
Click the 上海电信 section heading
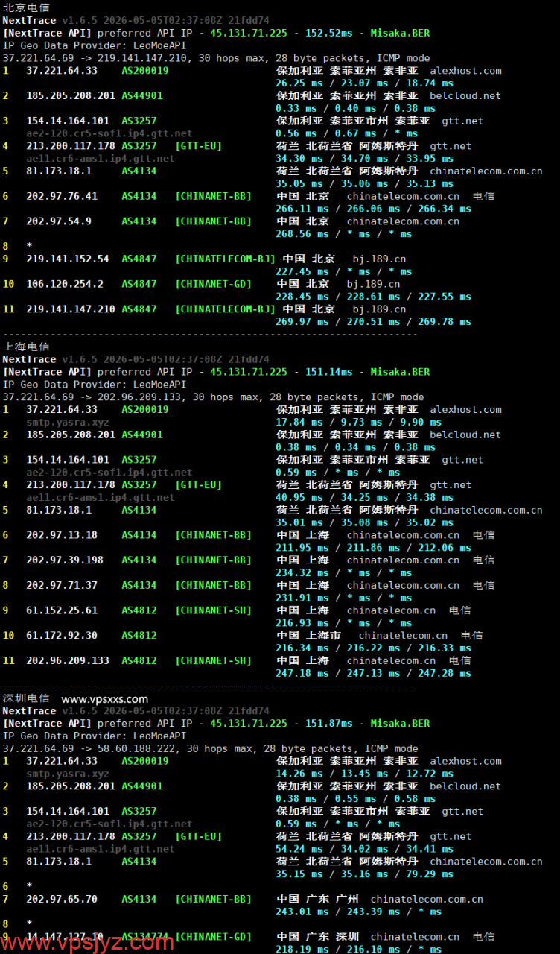26,347
